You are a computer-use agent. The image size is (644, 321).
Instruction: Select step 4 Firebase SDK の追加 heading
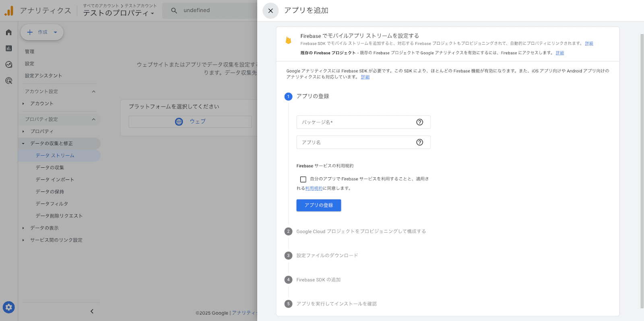point(318,280)
